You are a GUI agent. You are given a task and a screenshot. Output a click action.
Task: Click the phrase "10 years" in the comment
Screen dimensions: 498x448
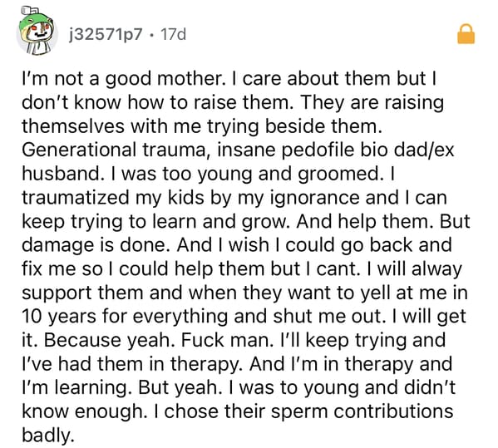click(x=59, y=316)
